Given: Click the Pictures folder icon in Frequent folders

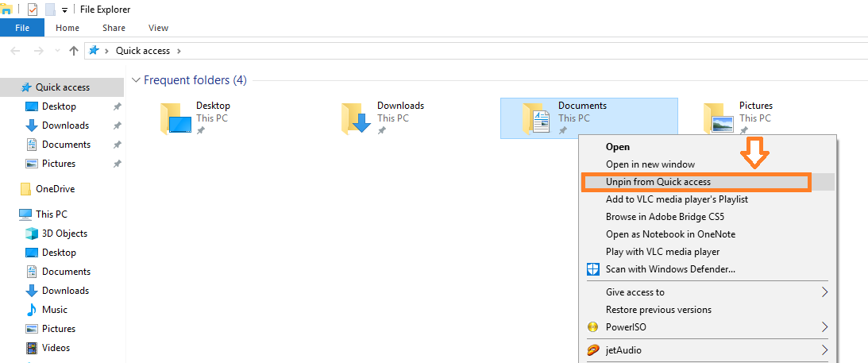Looking at the screenshot, I should tap(719, 119).
